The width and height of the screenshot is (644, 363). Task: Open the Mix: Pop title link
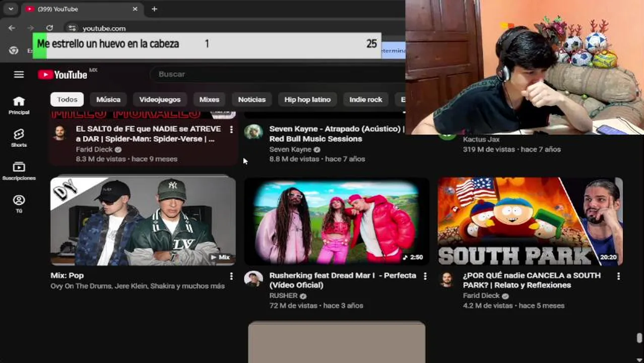coord(67,275)
